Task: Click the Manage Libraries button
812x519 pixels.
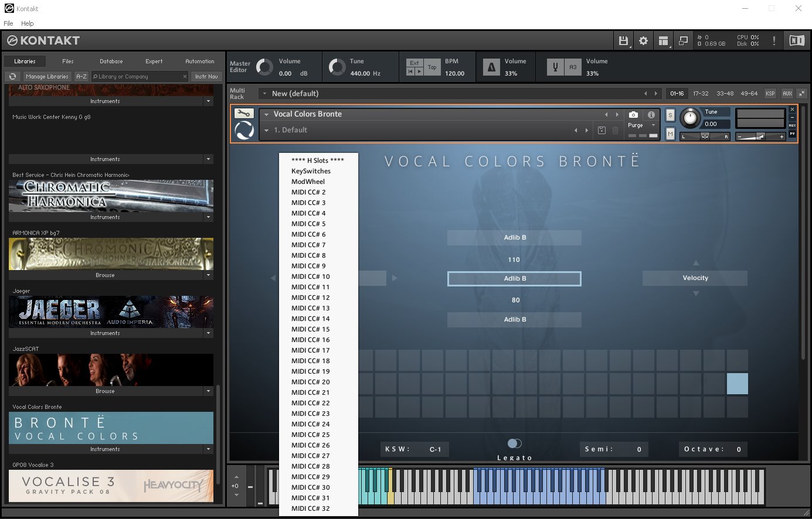Action: 47,77
